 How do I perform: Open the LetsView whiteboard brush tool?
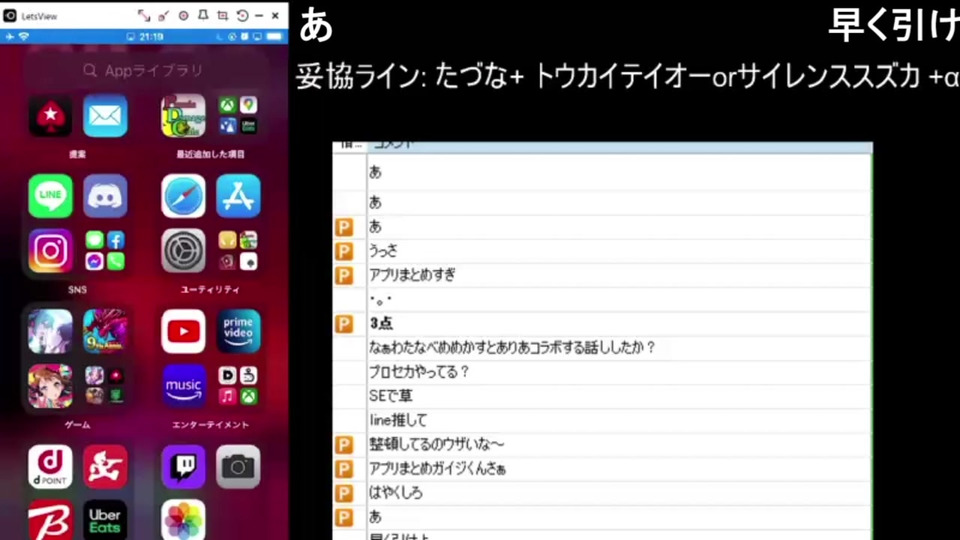163,16
